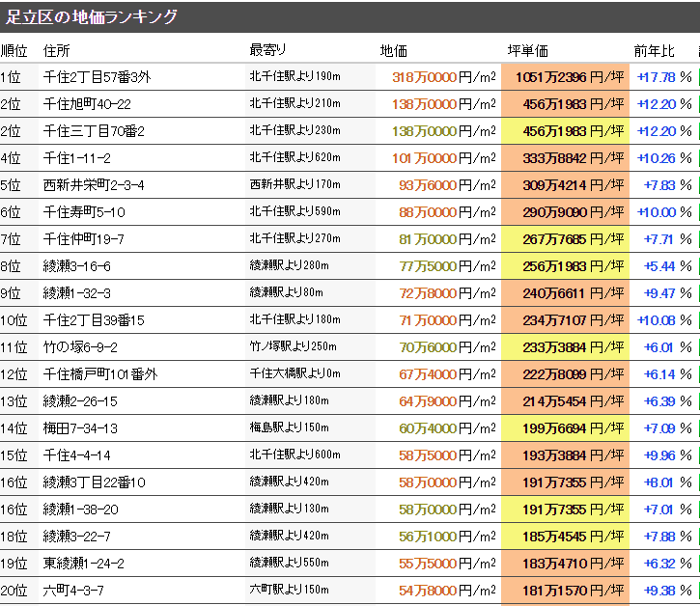Click the +17.78 % year-over-year value
The width and height of the screenshot is (700, 606).
click(664, 77)
